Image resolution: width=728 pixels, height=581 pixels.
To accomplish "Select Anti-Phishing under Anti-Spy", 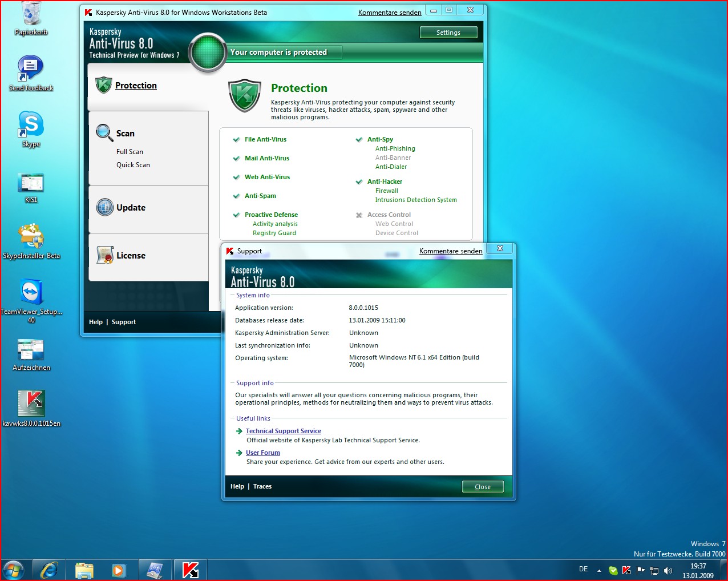I will [395, 148].
